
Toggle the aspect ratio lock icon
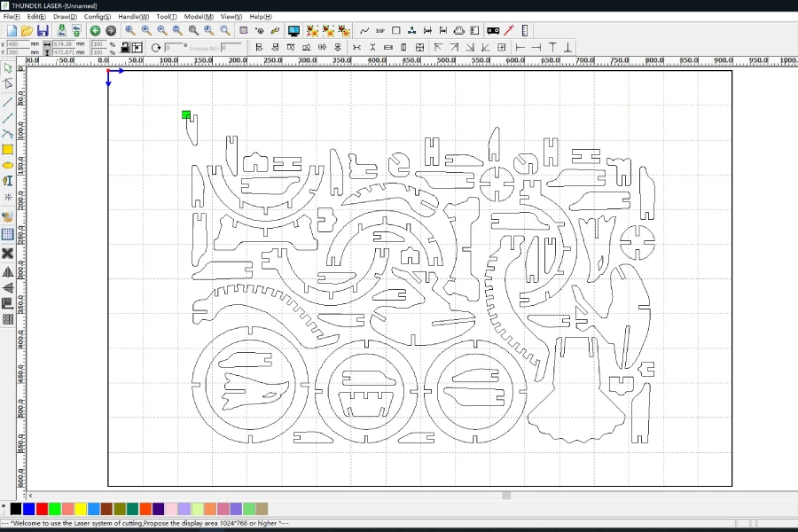(125, 47)
